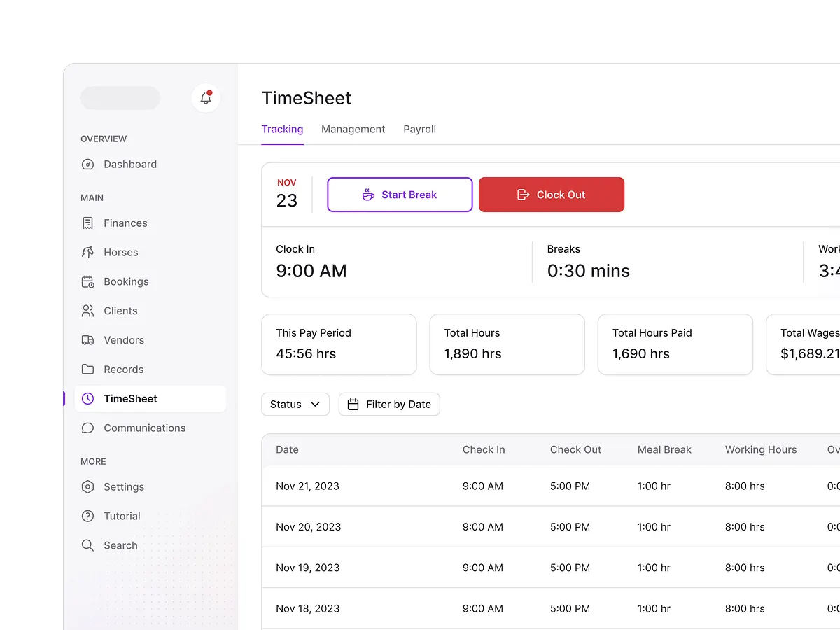Viewport: 840px width, 630px height.
Task: Expand the Status filter chevron
Action: [x=316, y=404]
